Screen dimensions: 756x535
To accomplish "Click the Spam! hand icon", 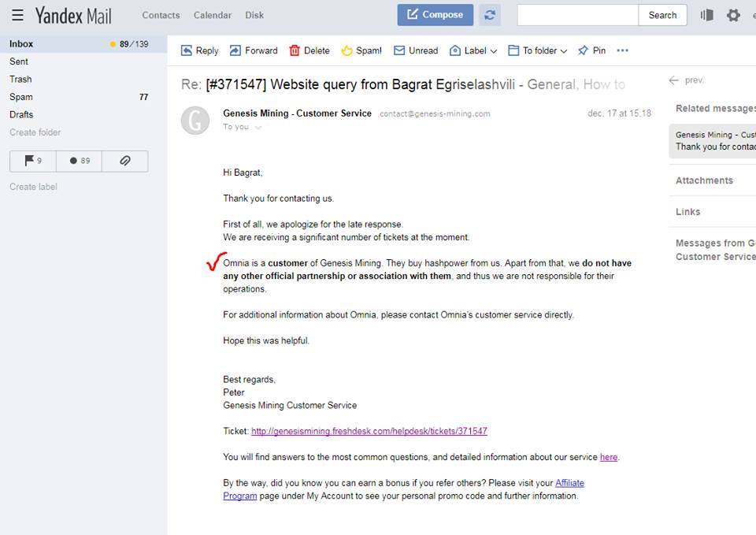I will click(346, 50).
